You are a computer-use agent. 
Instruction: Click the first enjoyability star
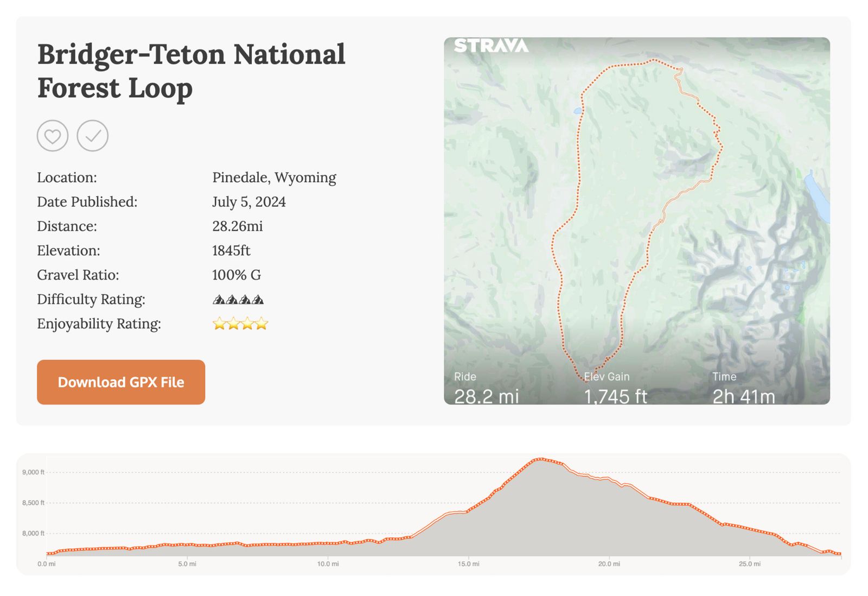pyautogui.click(x=219, y=324)
